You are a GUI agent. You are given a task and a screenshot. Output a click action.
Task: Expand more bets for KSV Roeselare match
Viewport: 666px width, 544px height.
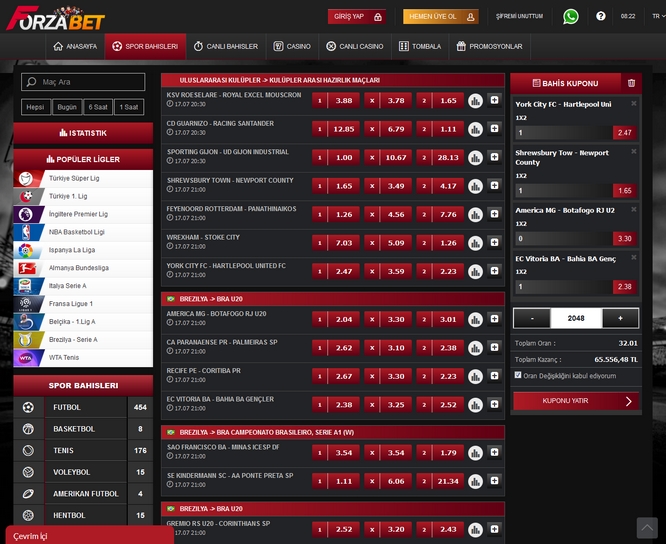494,100
